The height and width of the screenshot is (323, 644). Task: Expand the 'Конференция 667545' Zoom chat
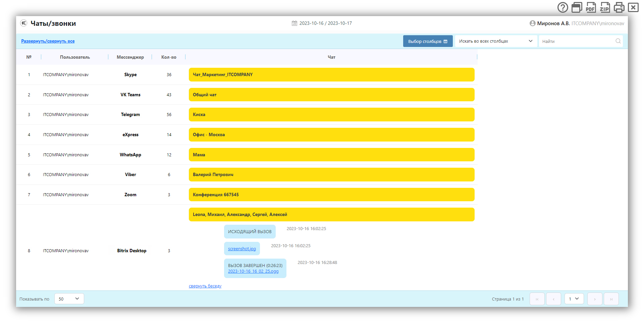331,195
